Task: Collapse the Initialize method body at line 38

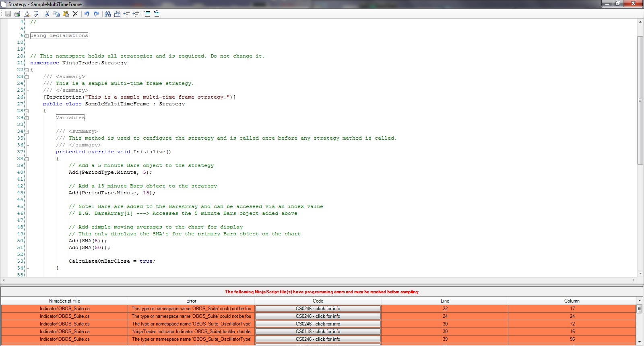Action: point(27,159)
